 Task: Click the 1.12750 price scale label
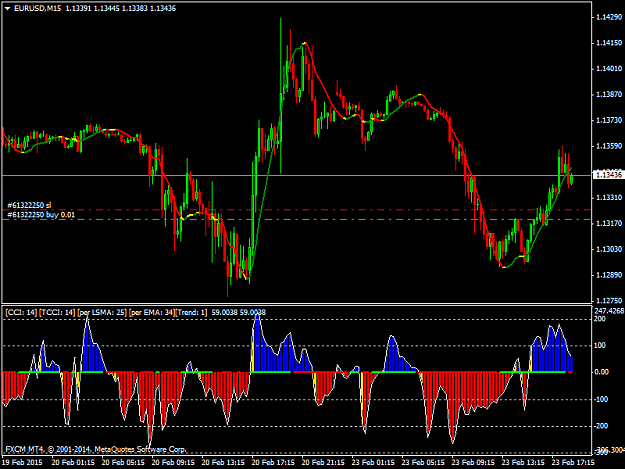[609, 301]
